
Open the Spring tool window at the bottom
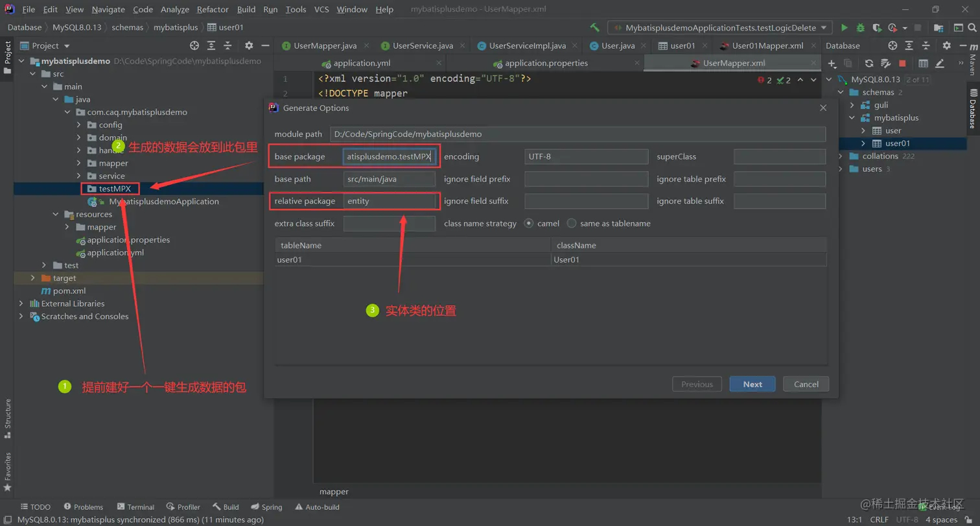(266, 507)
